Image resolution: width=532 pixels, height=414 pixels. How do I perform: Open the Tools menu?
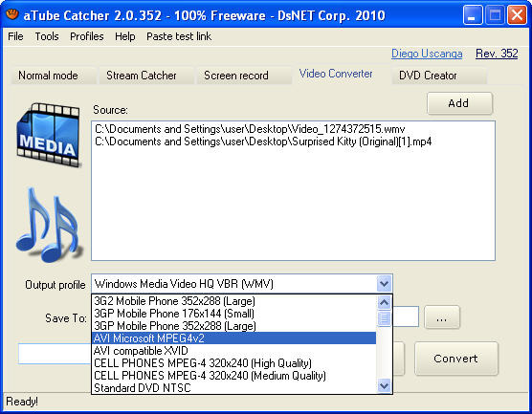click(47, 36)
